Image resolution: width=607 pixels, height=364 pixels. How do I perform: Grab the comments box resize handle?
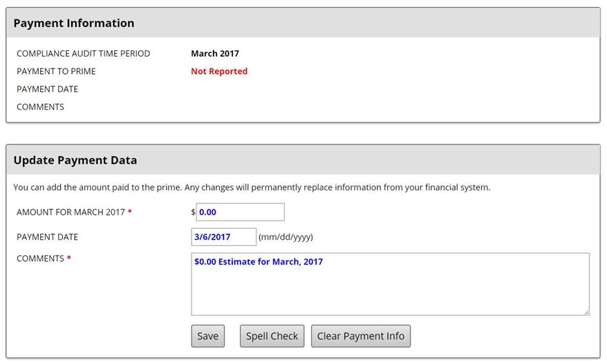pyautogui.click(x=586, y=312)
